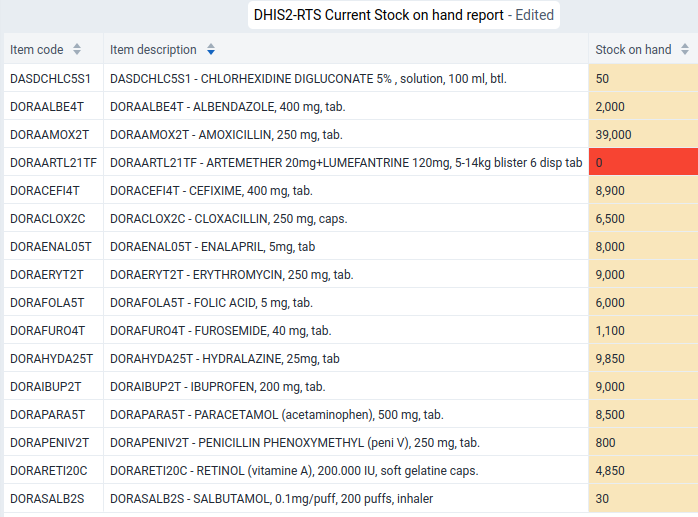Sort table by Item code column
The height and width of the screenshot is (517, 698).
(x=77, y=49)
